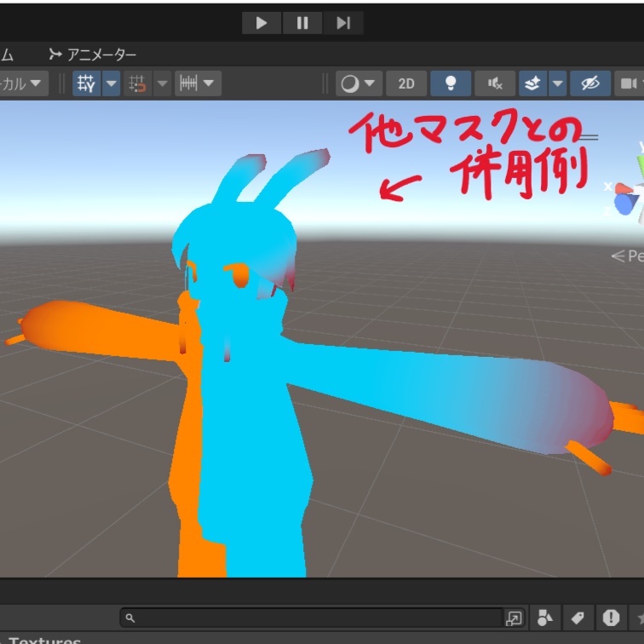Advance one frame with the Step button
This screenshot has height=644, width=644.
tap(343, 23)
